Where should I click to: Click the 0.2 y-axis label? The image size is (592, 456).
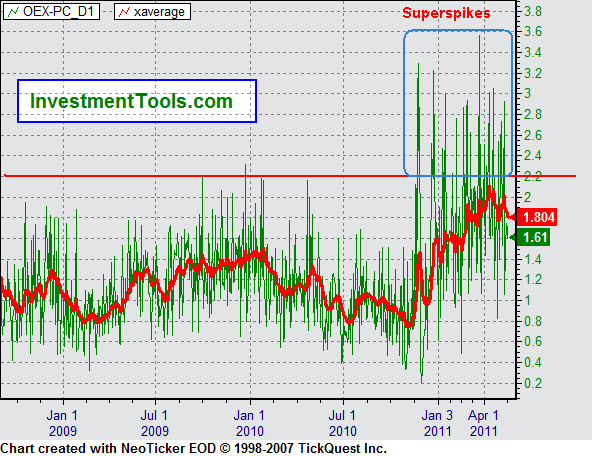click(533, 384)
